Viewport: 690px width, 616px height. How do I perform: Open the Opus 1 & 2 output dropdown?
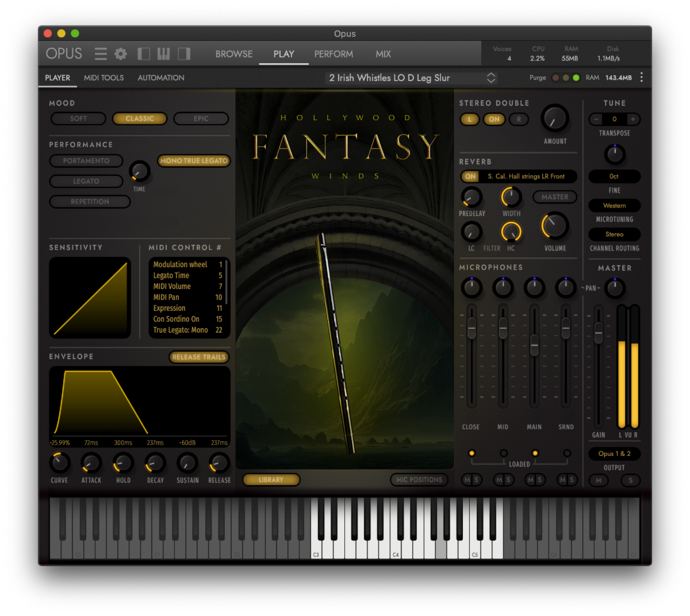(614, 454)
